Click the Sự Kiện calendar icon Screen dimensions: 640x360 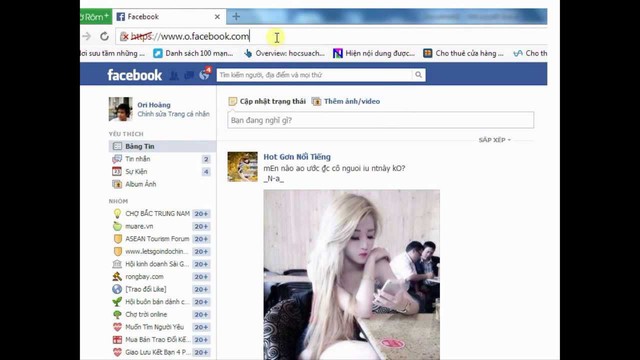[117, 171]
